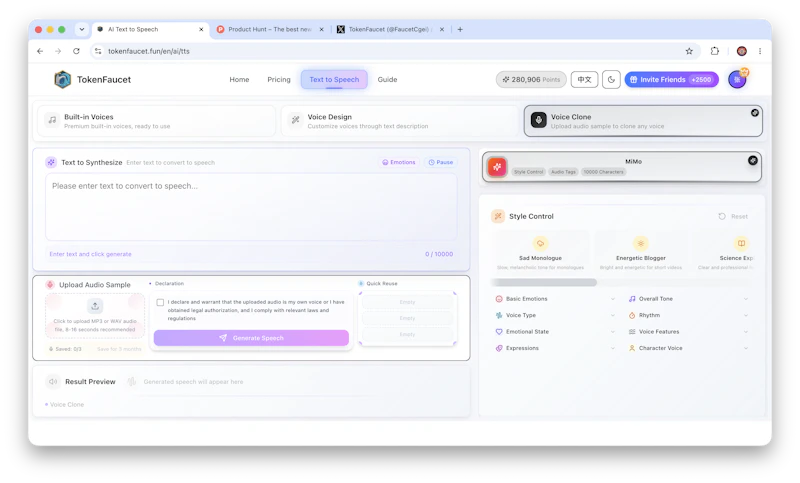Click the Sad Monologue preset icon
This screenshot has width=800, height=483.
540,243
